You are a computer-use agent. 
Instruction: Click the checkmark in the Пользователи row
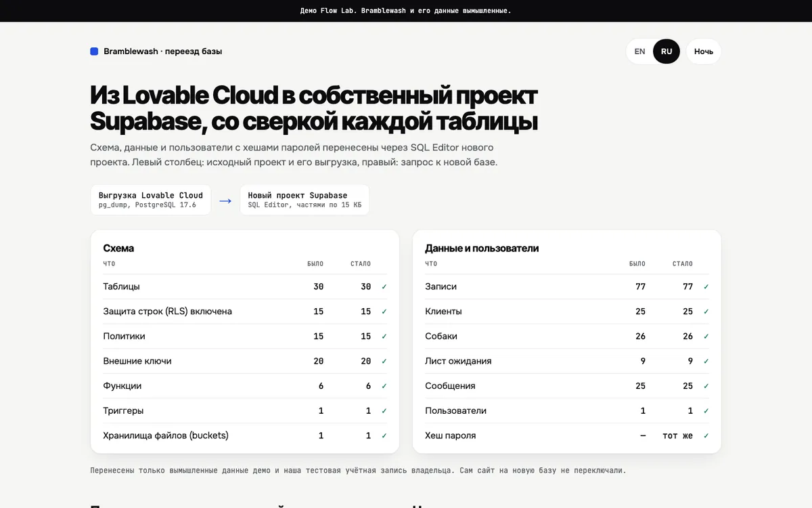point(706,410)
